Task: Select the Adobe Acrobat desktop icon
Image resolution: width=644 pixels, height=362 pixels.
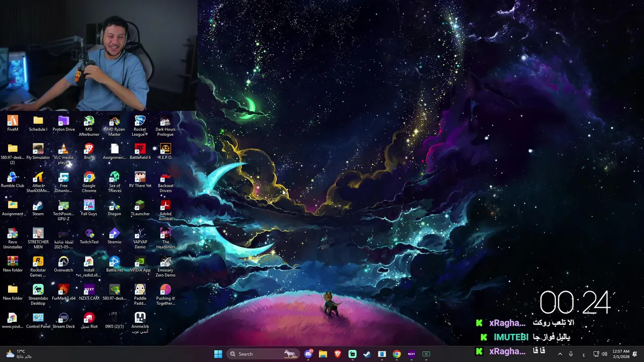Action: coord(166,210)
